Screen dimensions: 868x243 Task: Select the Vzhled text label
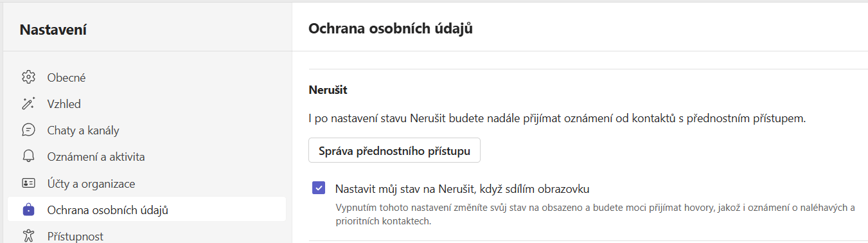64,104
